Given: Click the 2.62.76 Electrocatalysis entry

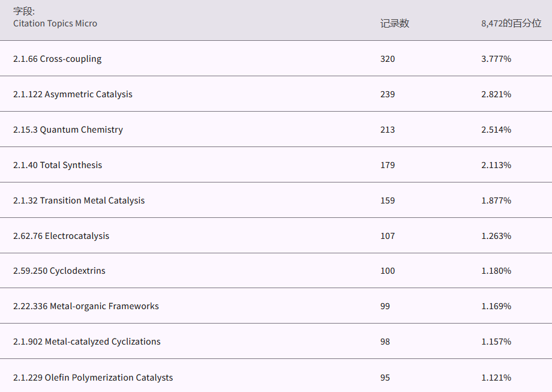Looking at the screenshot, I should tap(61, 236).
